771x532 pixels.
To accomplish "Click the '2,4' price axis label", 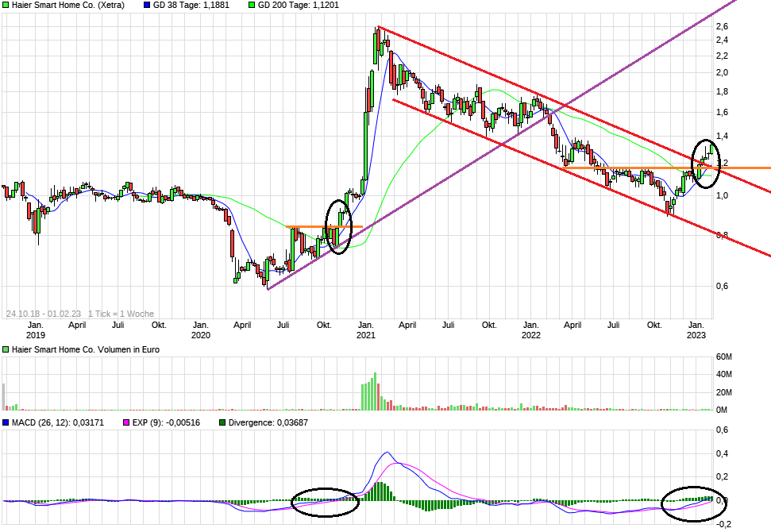I will [723, 40].
